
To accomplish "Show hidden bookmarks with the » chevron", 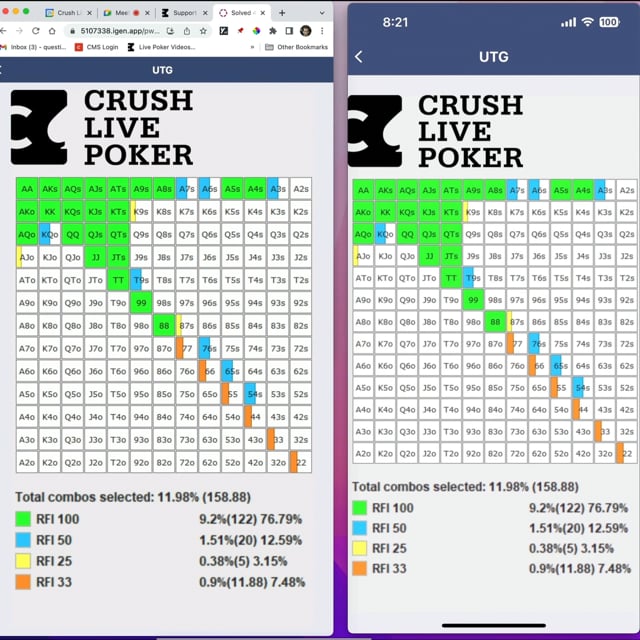I will click(x=252, y=47).
